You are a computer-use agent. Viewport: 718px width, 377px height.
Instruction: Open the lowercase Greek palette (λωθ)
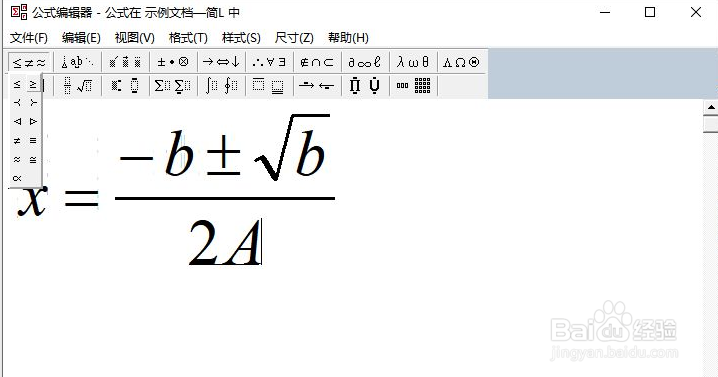click(413, 62)
